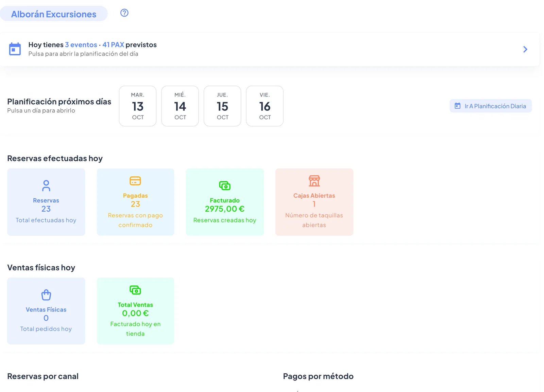The image size is (544, 392).
Task: Click the '2975,00 €' Facturado amount
Action: (x=225, y=209)
